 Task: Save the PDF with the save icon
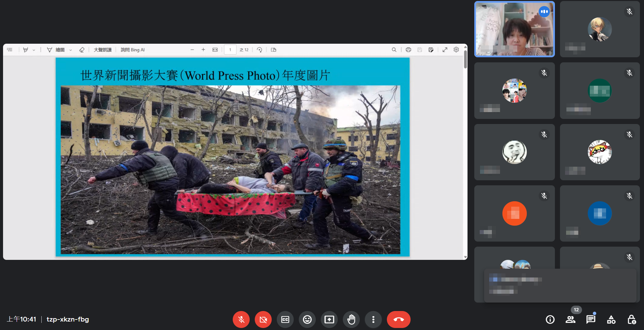click(x=420, y=50)
